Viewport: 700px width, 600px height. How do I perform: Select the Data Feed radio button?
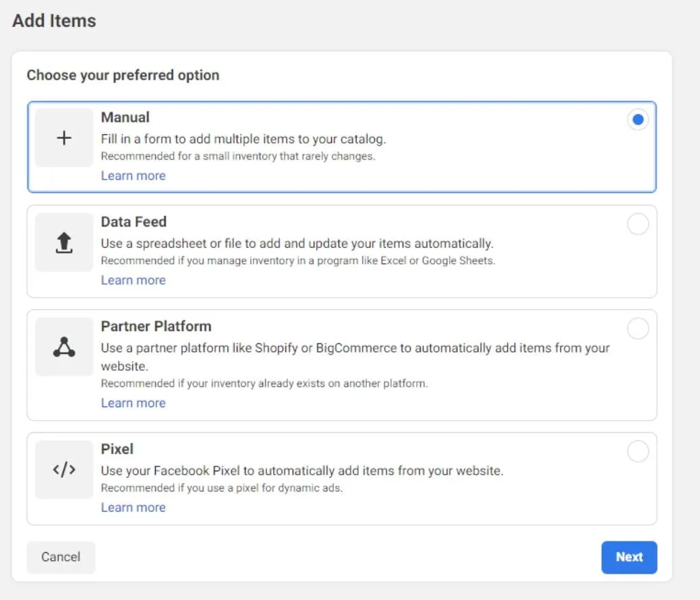[637, 224]
